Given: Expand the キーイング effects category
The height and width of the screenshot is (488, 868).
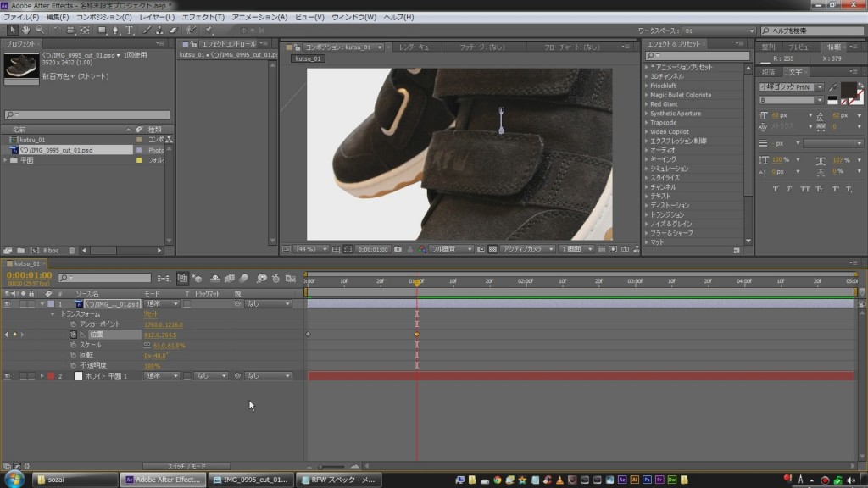Looking at the screenshot, I should point(647,159).
